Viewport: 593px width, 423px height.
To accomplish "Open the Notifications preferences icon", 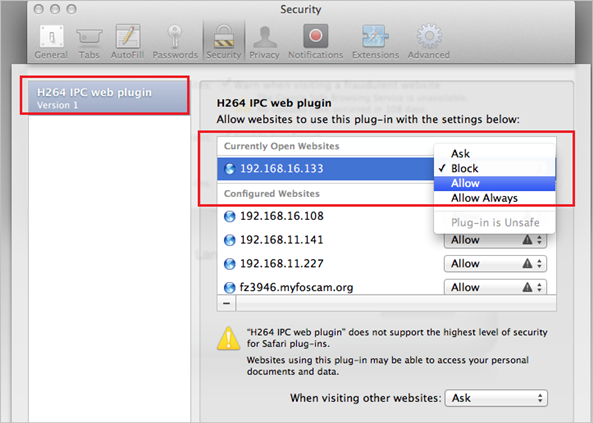I will (315, 36).
